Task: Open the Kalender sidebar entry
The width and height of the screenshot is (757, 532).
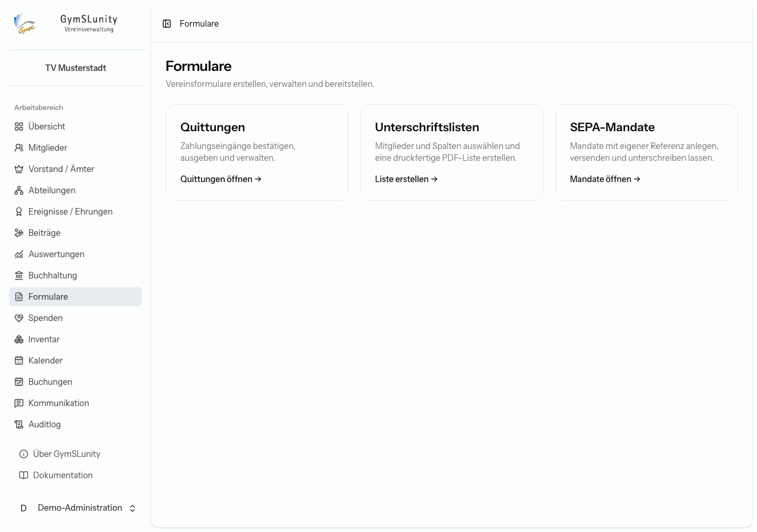Action: click(x=76, y=361)
